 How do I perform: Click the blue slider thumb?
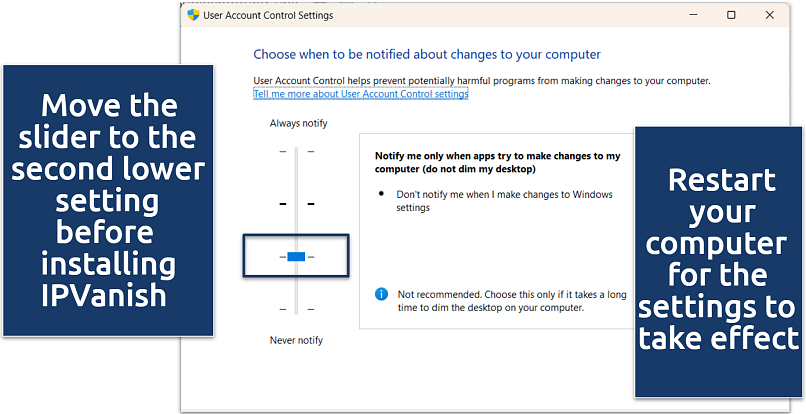296,257
